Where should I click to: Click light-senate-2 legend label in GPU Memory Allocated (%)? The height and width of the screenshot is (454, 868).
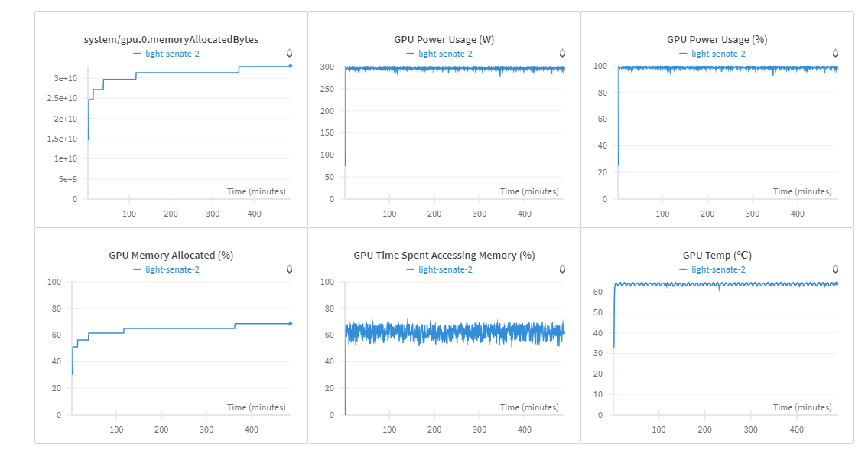pos(172,269)
